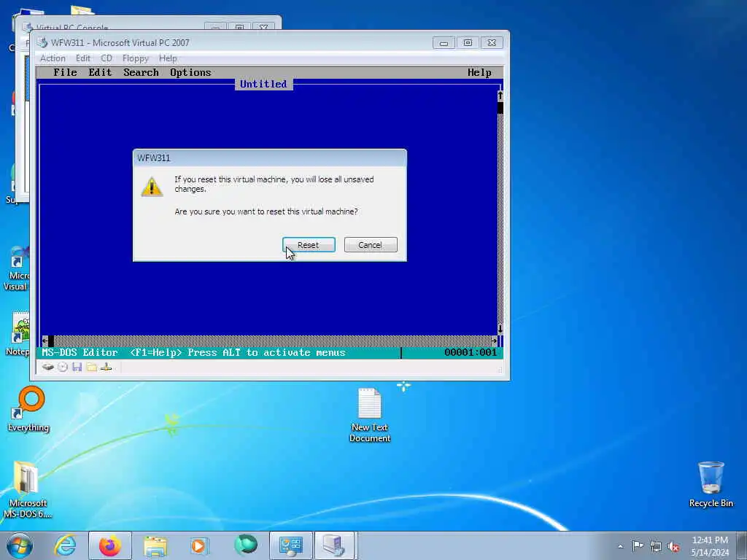Click the green globe taskbar icon
The height and width of the screenshot is (560, 747).
click(x=245, y=545)
